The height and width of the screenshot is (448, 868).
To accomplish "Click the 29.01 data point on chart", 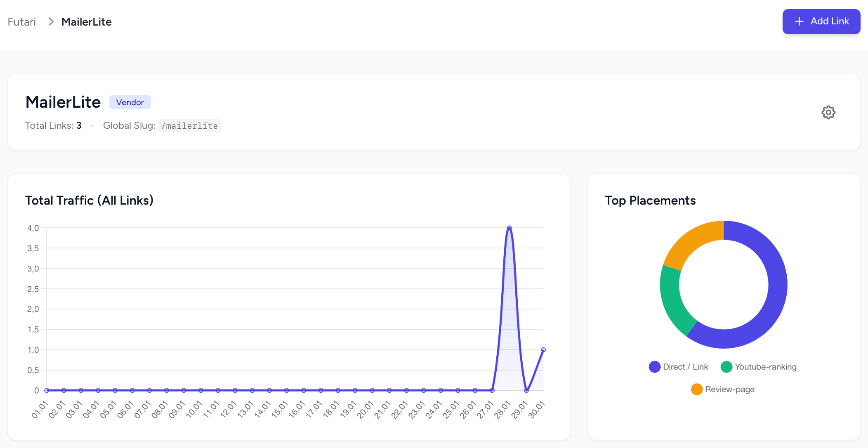I will 526,390.
